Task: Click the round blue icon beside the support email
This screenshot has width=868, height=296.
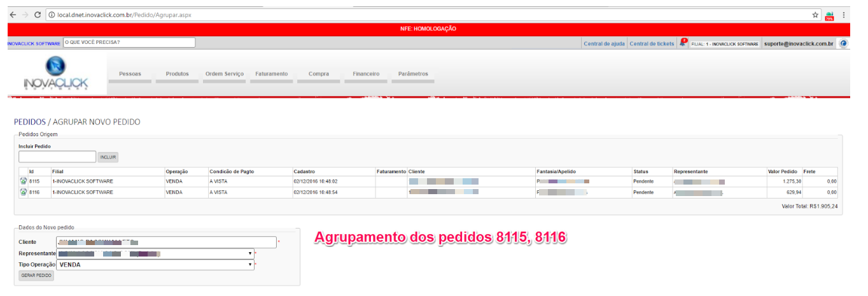Action: coord(844,44)
